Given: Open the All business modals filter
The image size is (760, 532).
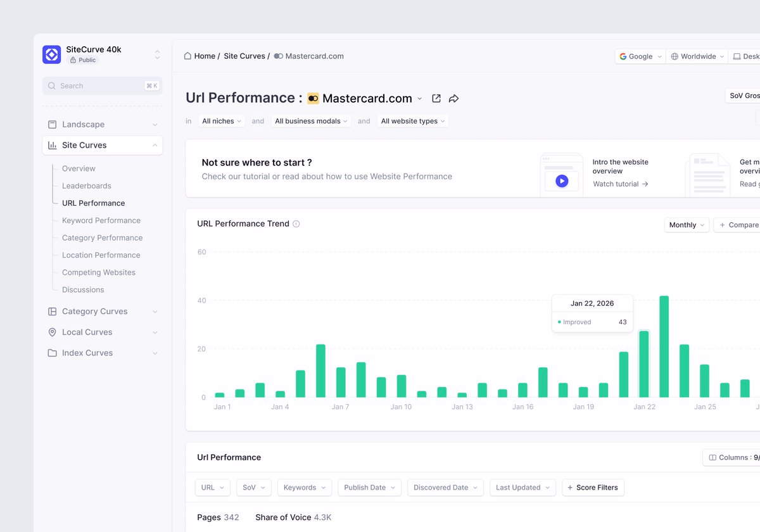Looking at the screenshot, I should tap(312, 121).
